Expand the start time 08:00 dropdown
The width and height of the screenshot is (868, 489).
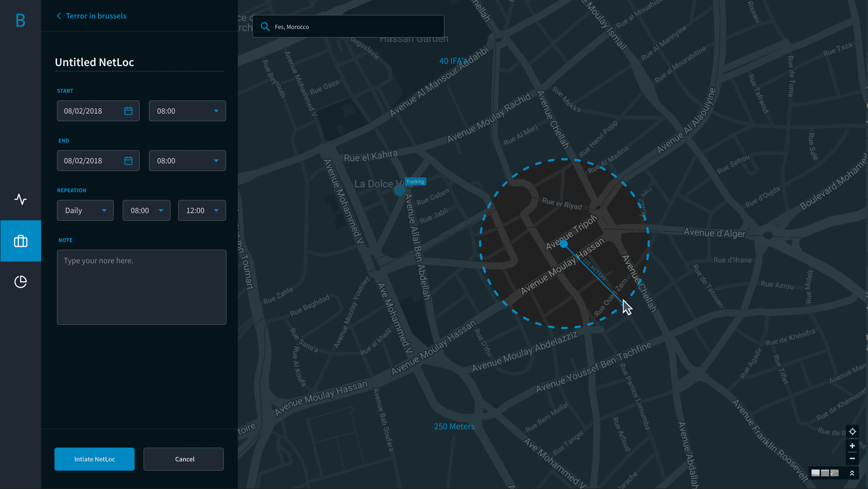(x=187, y=111)
